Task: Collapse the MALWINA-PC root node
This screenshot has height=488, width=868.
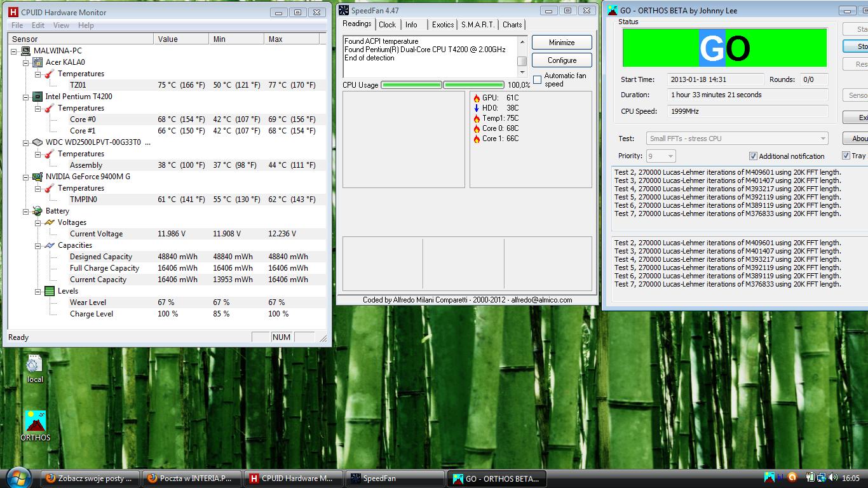Action: [x=15, y=51]
